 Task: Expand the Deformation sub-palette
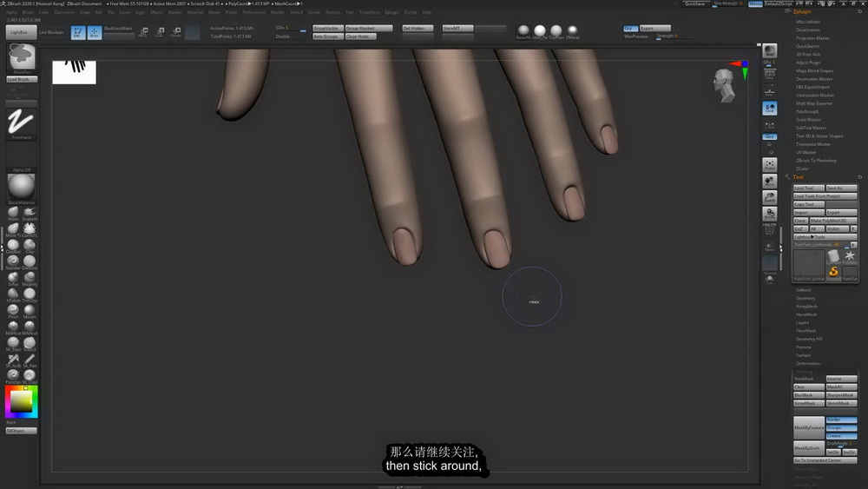(808, 364)
